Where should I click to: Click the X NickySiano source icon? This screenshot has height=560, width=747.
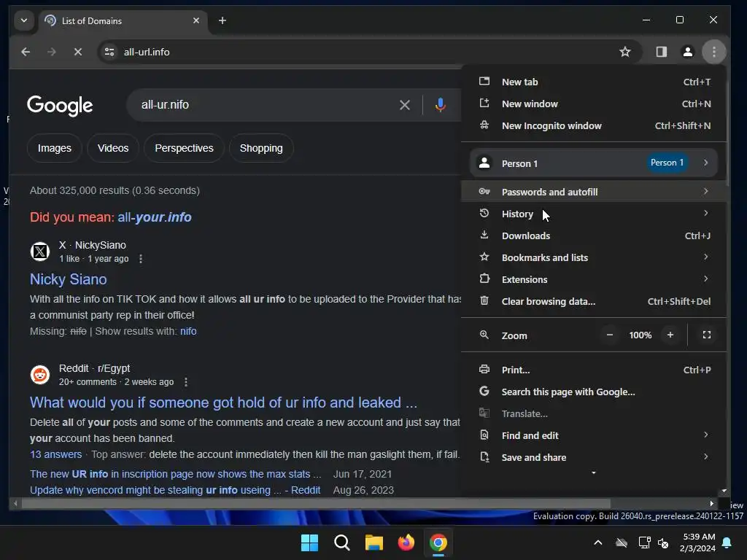pos(40,252)
